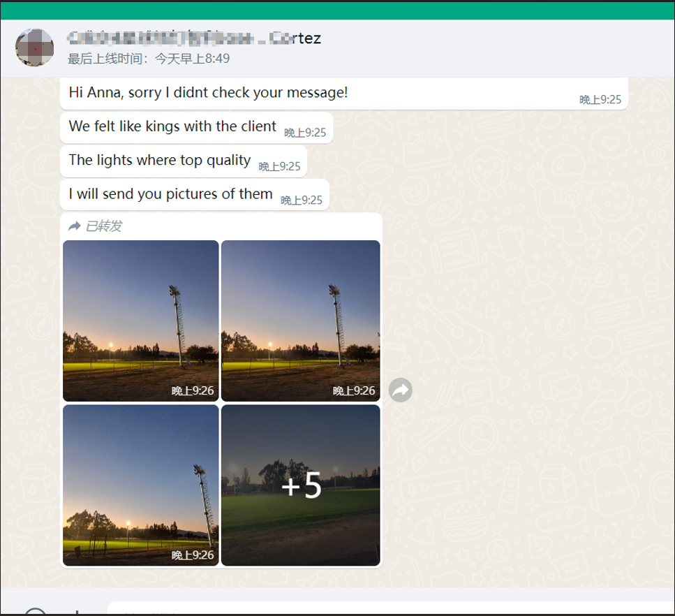
Task: Click the contact name ending in Cortez
Action: pyautogui.click(x=194, y=38)
